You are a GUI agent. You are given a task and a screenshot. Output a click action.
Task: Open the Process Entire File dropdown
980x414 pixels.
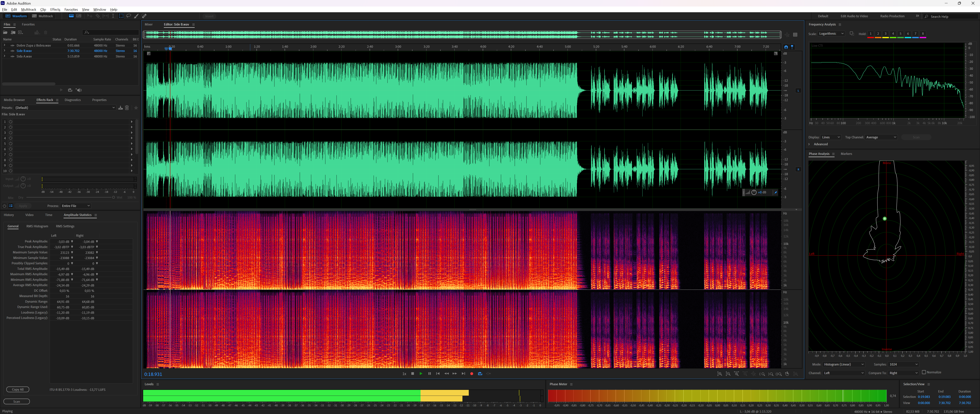pos(75,206)
